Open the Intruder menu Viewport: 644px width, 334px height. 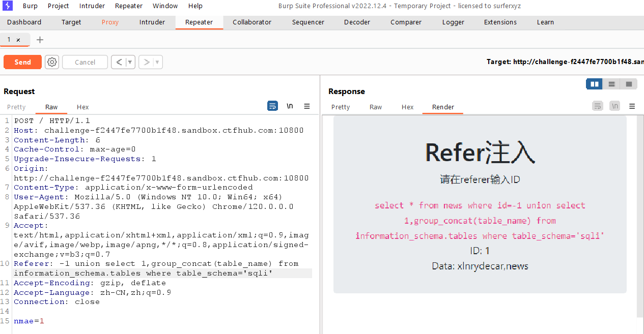pos(92,6)
